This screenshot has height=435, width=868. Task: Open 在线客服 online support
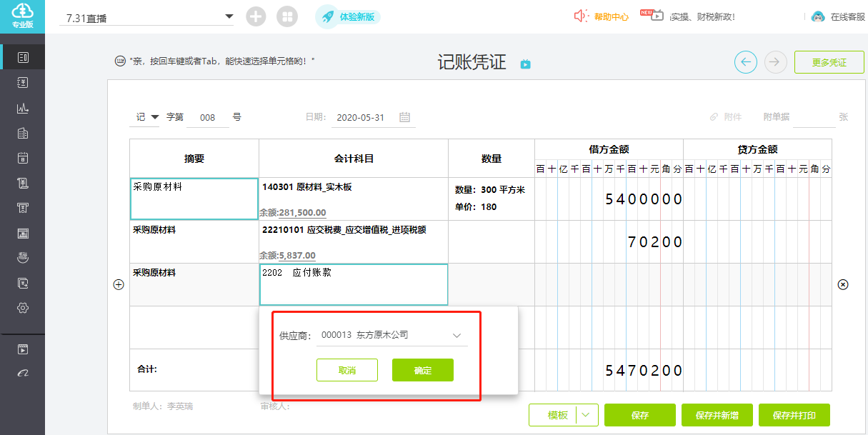(848, 16)
